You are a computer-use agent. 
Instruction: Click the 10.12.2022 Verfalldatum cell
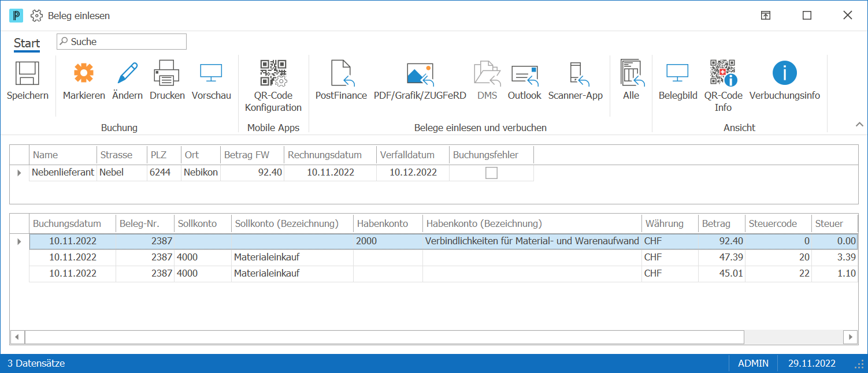coord(413,172)
